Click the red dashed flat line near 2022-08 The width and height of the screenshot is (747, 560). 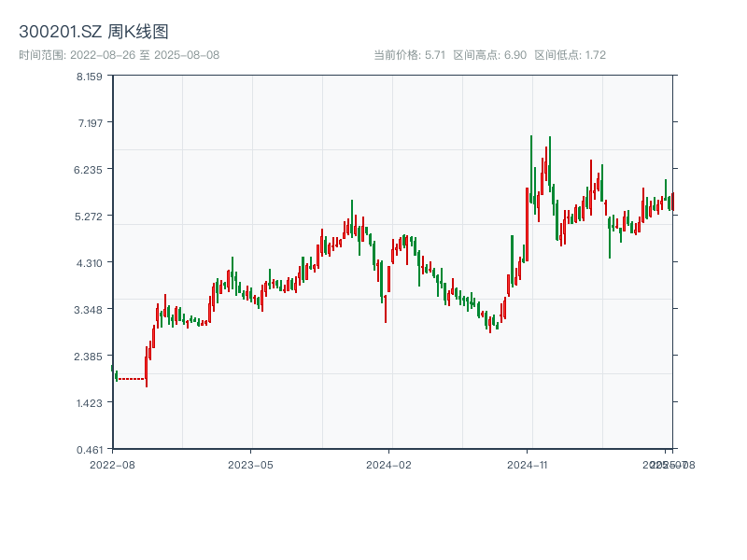point(132,379)
